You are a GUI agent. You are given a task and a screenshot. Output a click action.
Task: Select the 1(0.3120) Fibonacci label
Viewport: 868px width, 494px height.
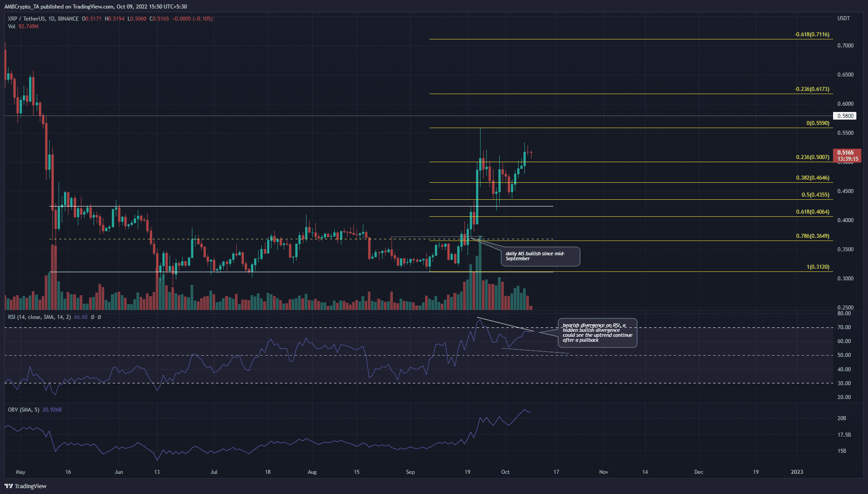(818, 266)
